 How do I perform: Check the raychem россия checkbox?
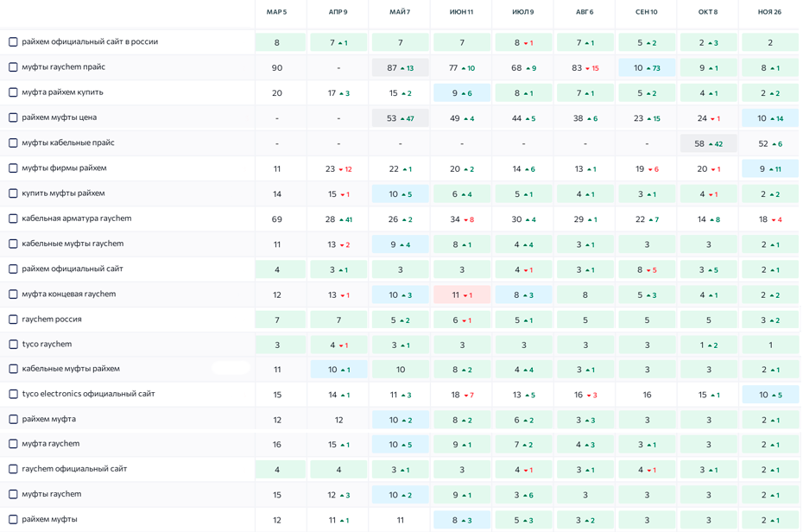click(x=13, y=320)
